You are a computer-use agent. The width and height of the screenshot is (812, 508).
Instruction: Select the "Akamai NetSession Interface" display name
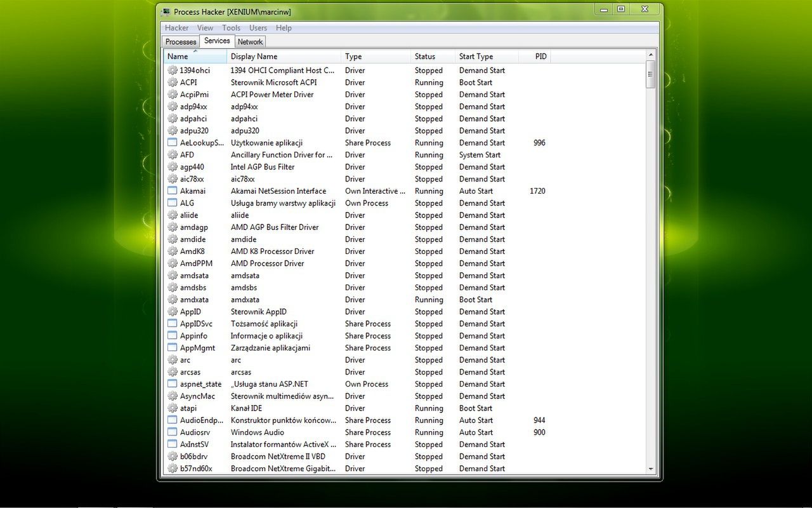tap(278, 191)
